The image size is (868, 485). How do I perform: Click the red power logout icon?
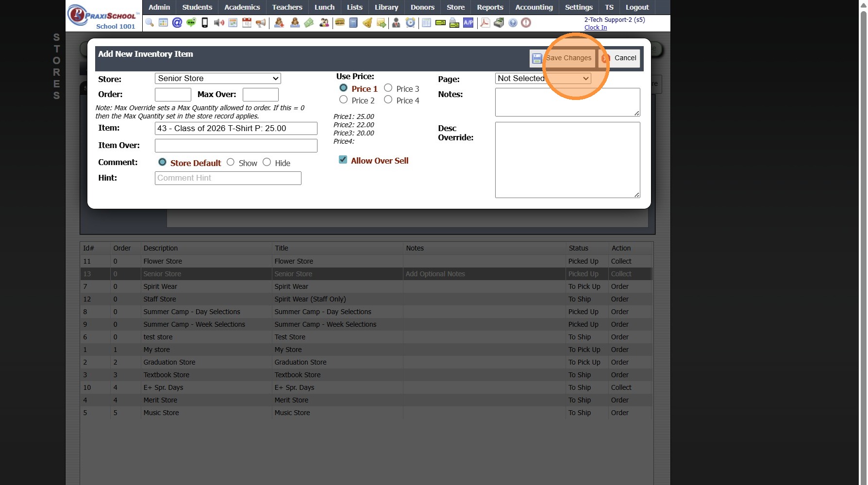(526, 23)
